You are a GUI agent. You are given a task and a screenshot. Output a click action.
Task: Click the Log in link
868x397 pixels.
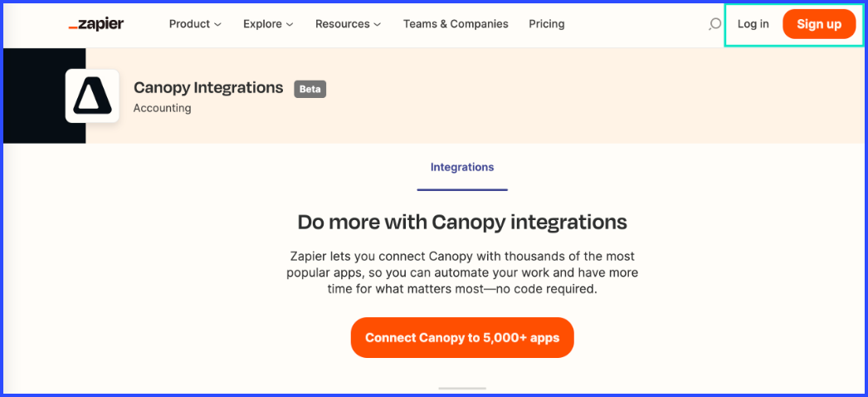click(x=753, y=24)
